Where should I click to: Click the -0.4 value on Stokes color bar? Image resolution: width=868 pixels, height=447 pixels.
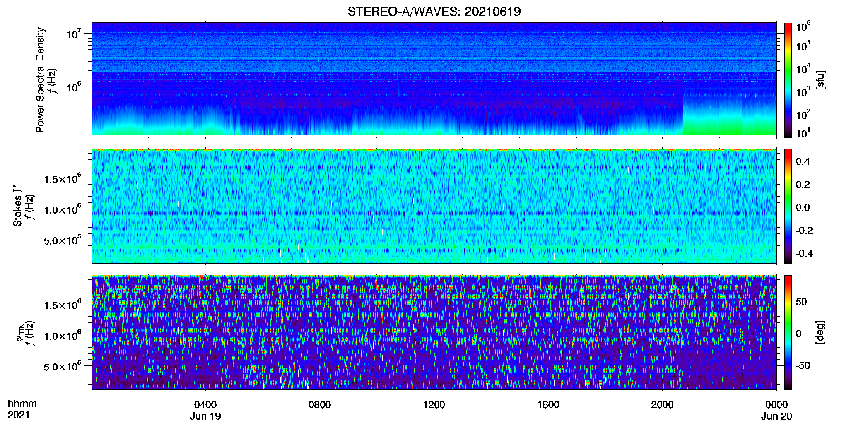tap(804, 253)
